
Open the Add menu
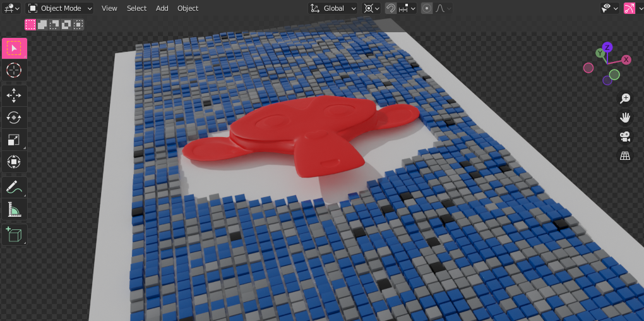coord(162,8)
